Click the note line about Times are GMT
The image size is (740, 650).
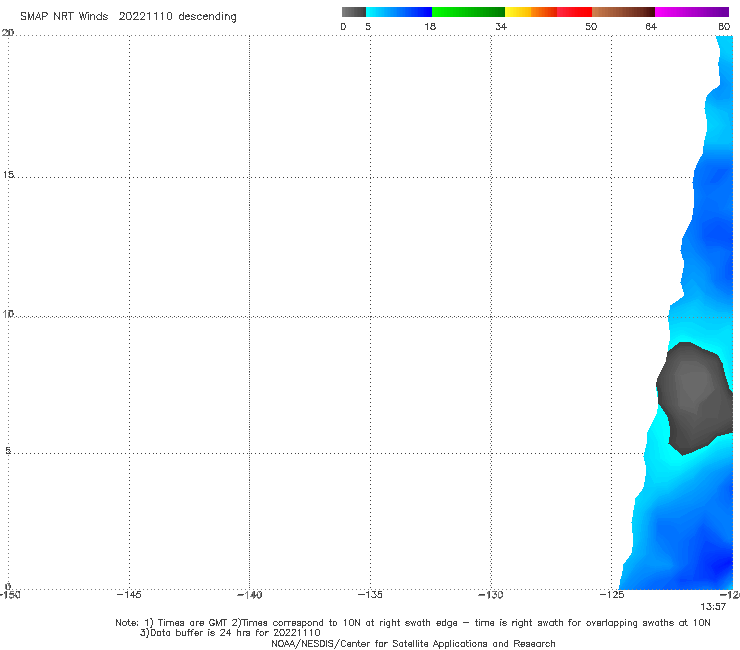[x=413, y=623]
